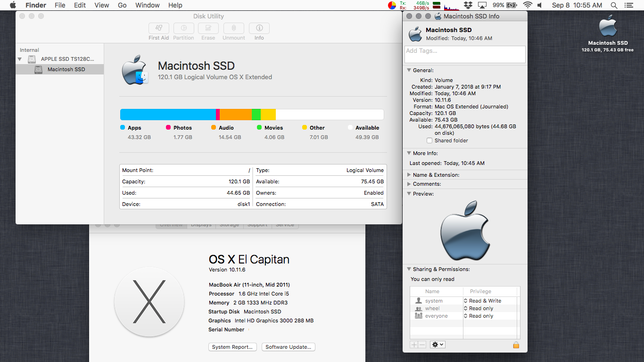Open the Help menu

175,5
